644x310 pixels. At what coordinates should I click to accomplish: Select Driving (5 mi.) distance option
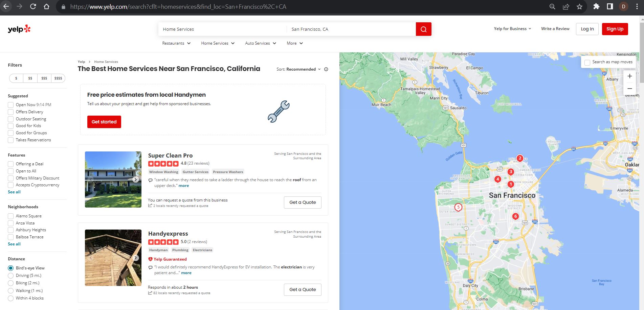[11, 276]
